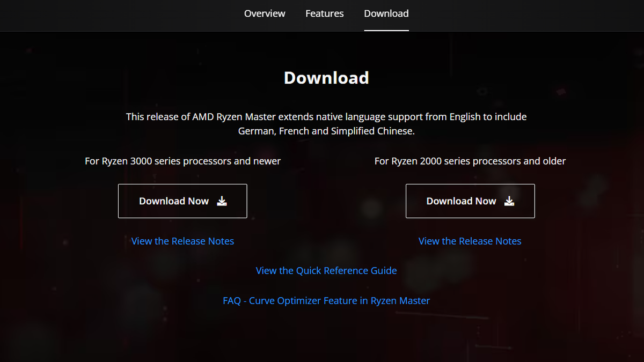View the Release Notes for Ryzen 2000 series

470,241
